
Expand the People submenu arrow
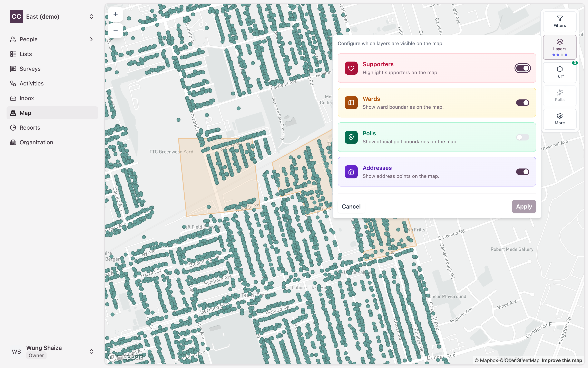(x=91, y=39)
